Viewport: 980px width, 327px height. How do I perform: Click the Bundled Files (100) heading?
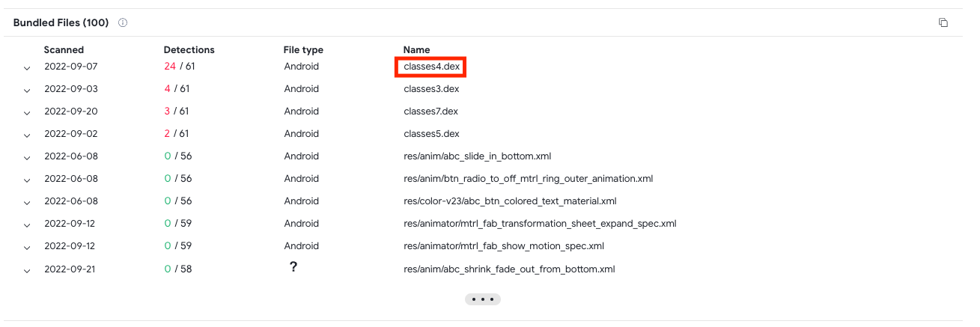tap(61, 22)
